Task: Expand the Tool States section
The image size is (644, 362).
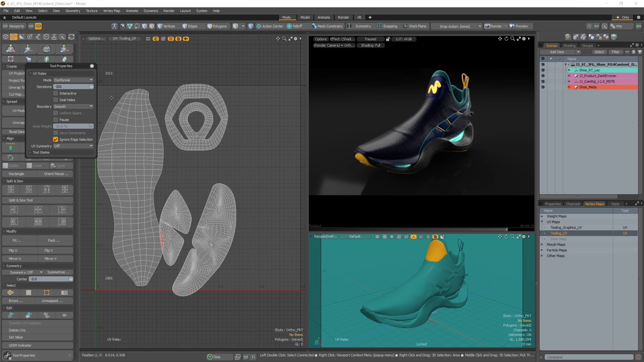Action: click(31, 152)
